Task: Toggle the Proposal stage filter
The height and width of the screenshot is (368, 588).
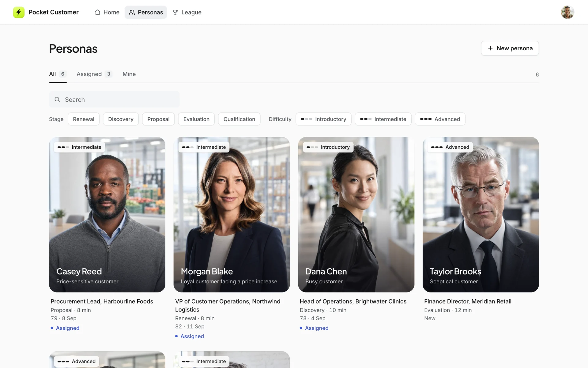Action: click(158, 119)
